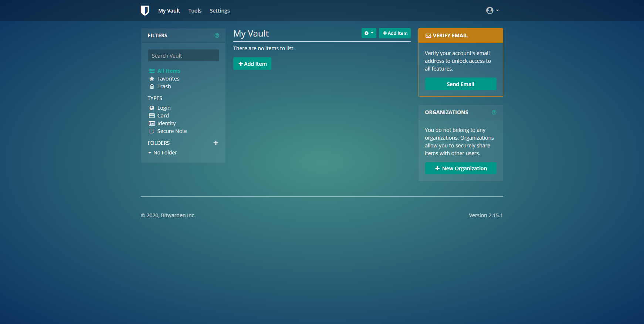Viewport: 644px width, 324px height.
Task: Click Add Item below the empty list message
Action: [x=252, y=64]
